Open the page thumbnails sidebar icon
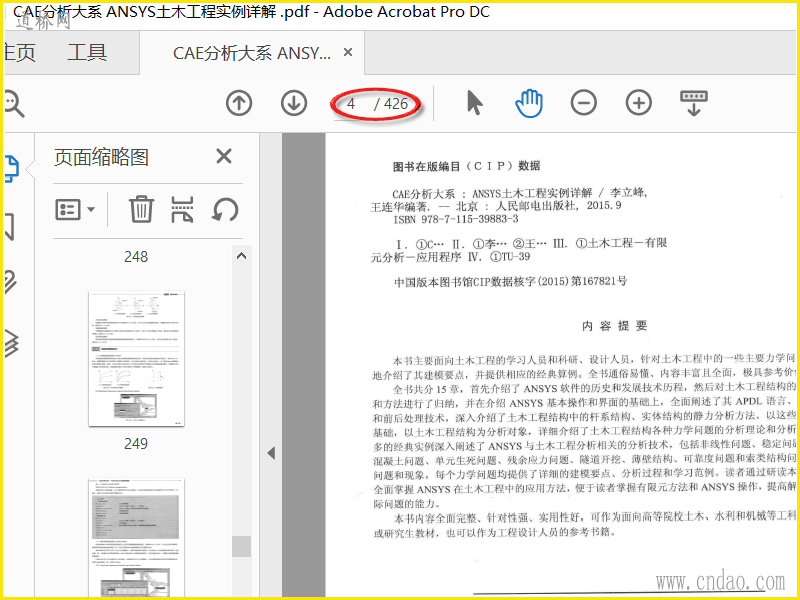 (12, 169)
